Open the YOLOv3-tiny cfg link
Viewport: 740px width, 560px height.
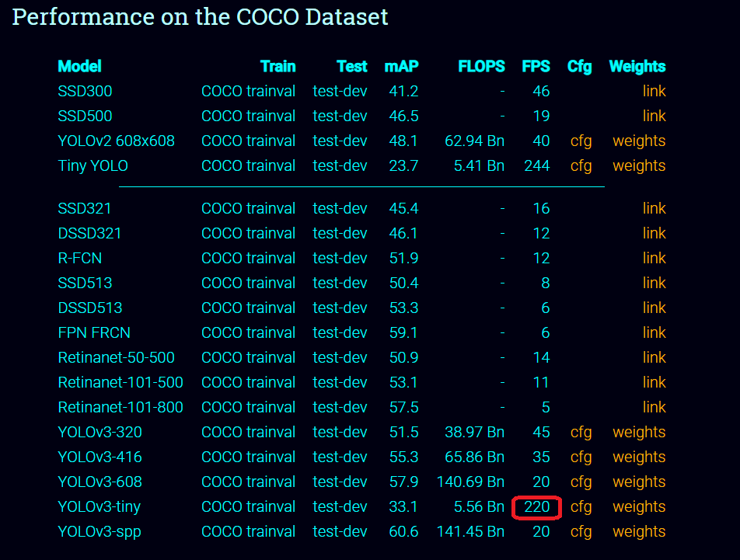[x=581, y=506]
